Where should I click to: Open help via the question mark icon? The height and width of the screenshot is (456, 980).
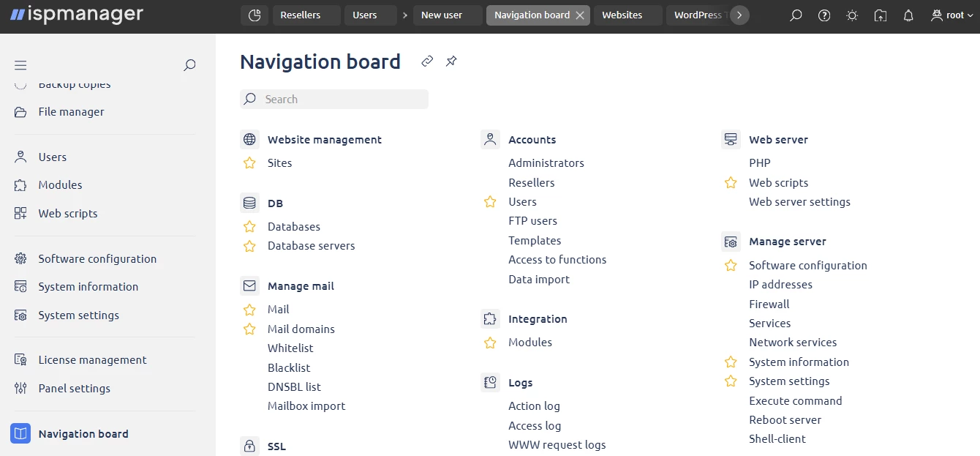(823, 15)
